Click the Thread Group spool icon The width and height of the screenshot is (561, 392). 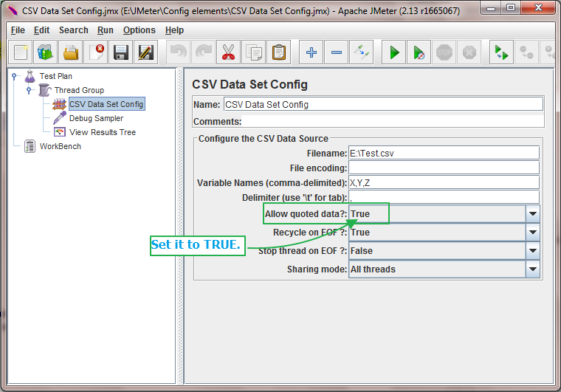click(45, 90)
